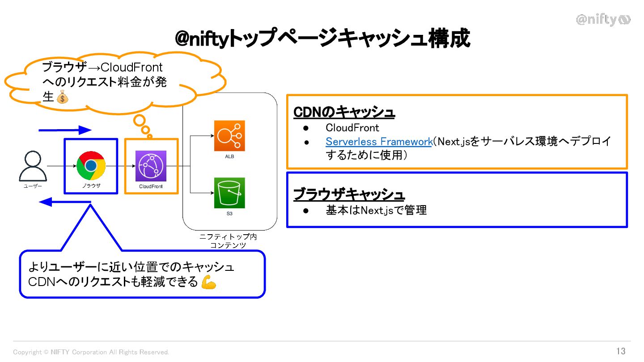
Task: Click the @nifty logo in corner
Action: tap(603, 20)
